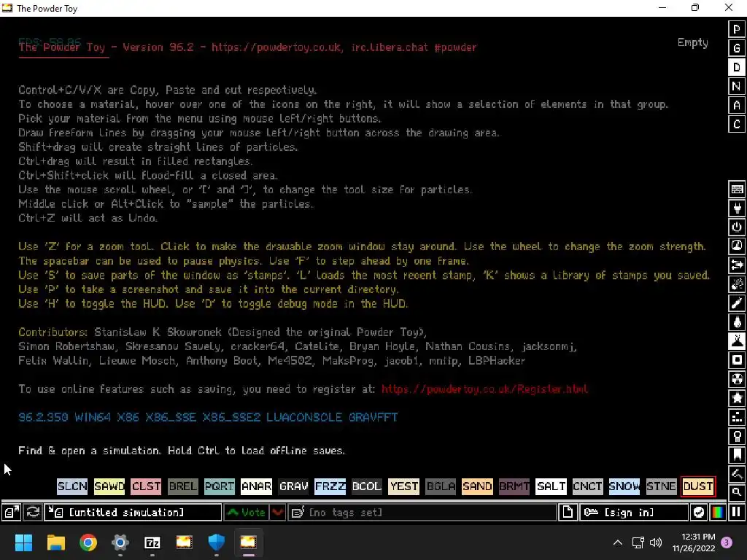Open File Explorer from taskbar
This screenshot has height=560, width=747.
(x=55, y=542)
